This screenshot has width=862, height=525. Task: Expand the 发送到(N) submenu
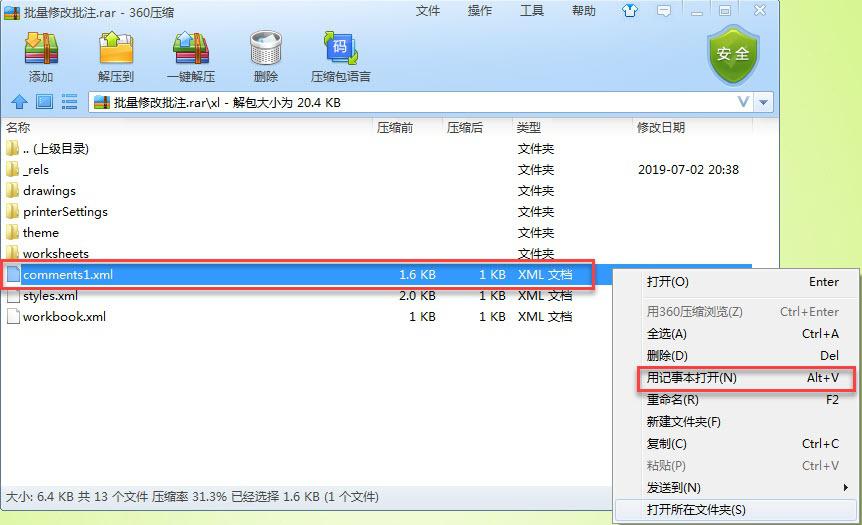coord(736,488)
